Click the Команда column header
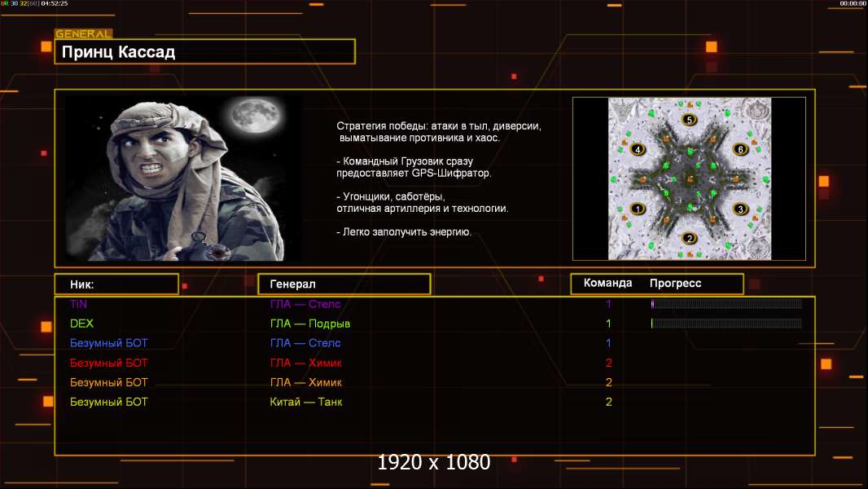Viewport: 868px width, 489px height. pos(607,283)
